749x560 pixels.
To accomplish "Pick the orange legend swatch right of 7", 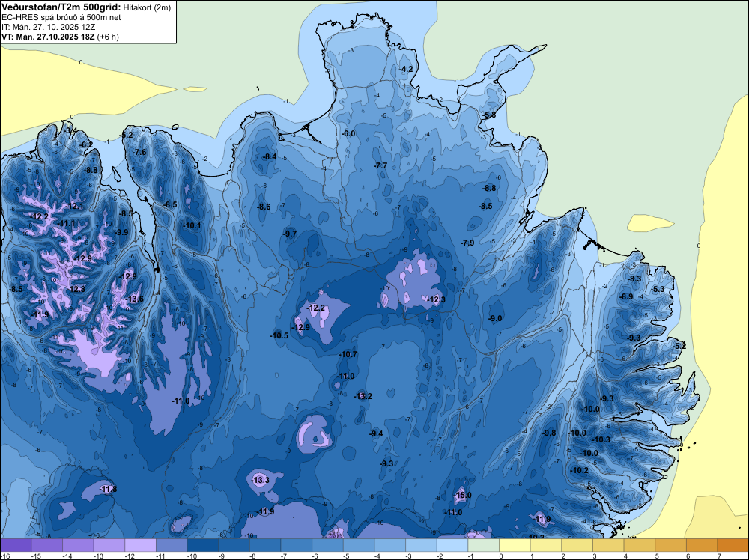I will pyautogui.click(x=733, y=545).
